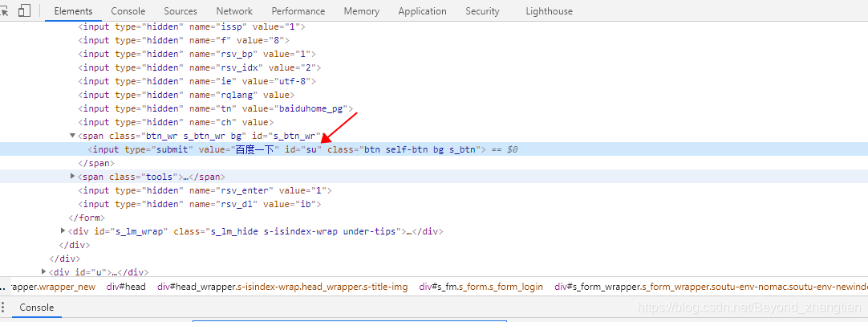Screen dimensions: 868x322
Task: Open the Console tab in the top bar
Action: click(128, 11)
